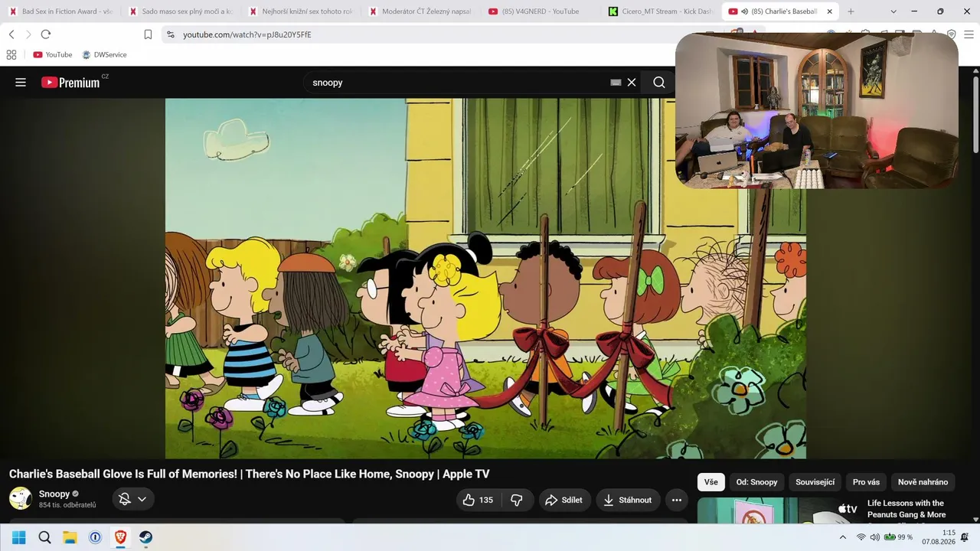Screen dimensions: 980x551
Task: Select the Související filter chip
Action: 815,482
